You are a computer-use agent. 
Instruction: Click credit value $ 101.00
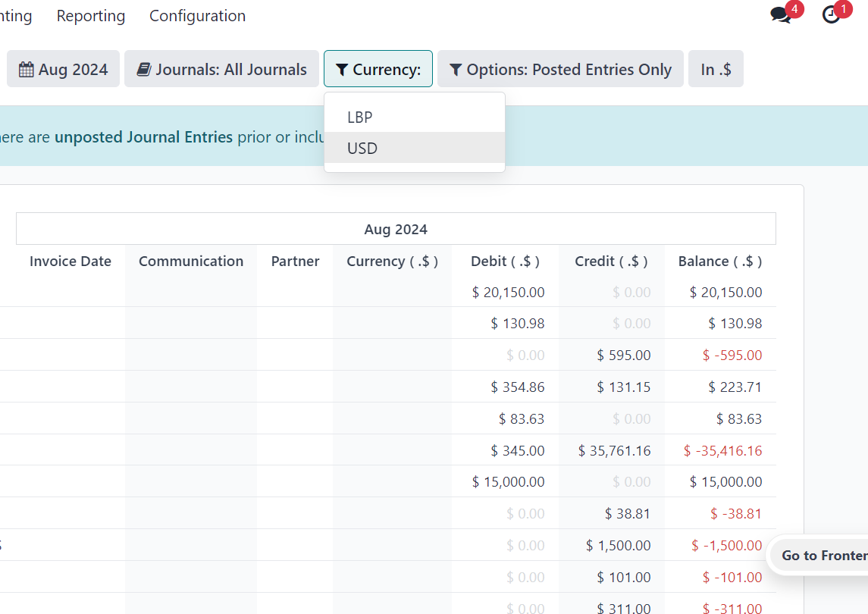click(623, 578)
